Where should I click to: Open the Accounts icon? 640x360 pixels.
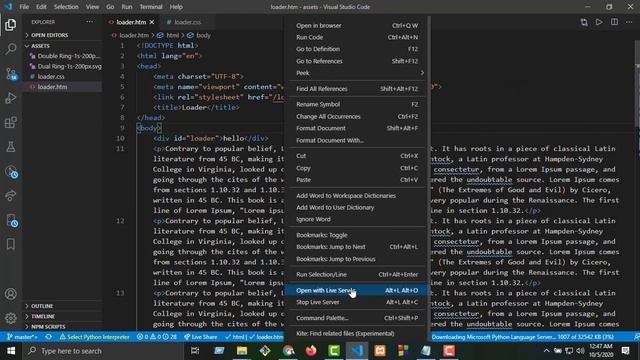point(11,294)
